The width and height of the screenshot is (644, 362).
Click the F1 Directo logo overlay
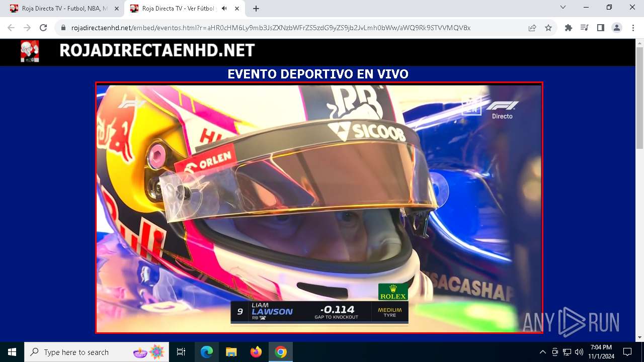click(502, 109)
